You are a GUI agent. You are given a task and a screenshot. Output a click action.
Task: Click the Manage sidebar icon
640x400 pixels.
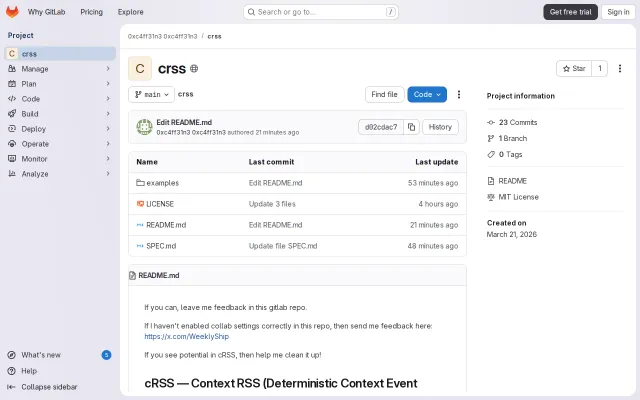click(x=12, y=69)
